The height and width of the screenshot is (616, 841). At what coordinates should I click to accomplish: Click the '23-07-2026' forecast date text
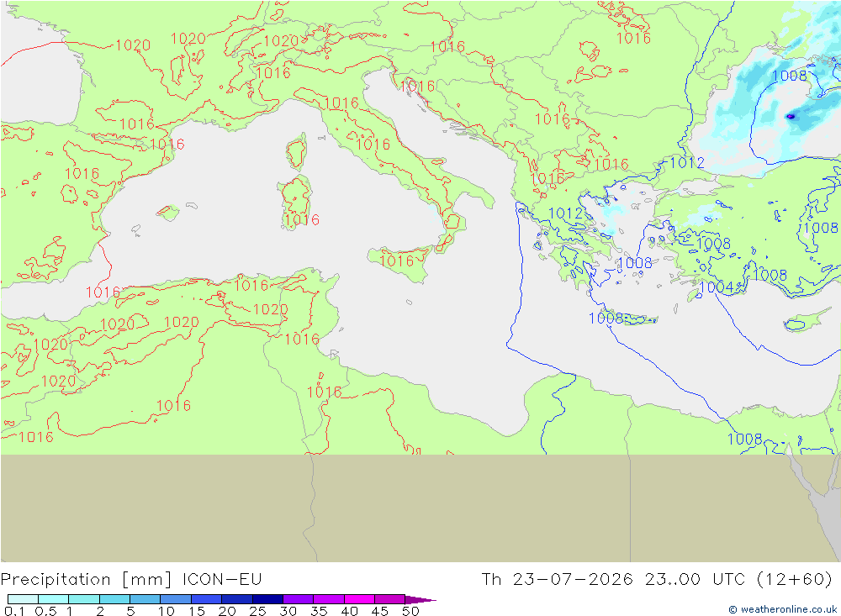click(572, 579)
